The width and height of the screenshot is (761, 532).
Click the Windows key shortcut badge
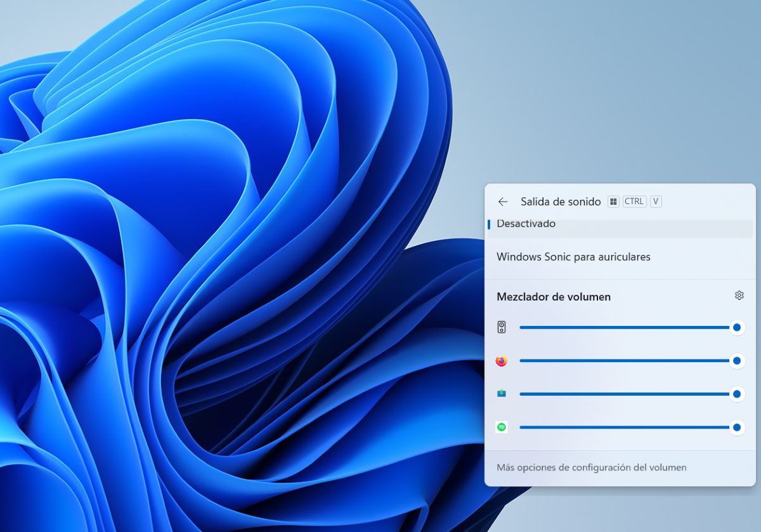pos(613,202)
